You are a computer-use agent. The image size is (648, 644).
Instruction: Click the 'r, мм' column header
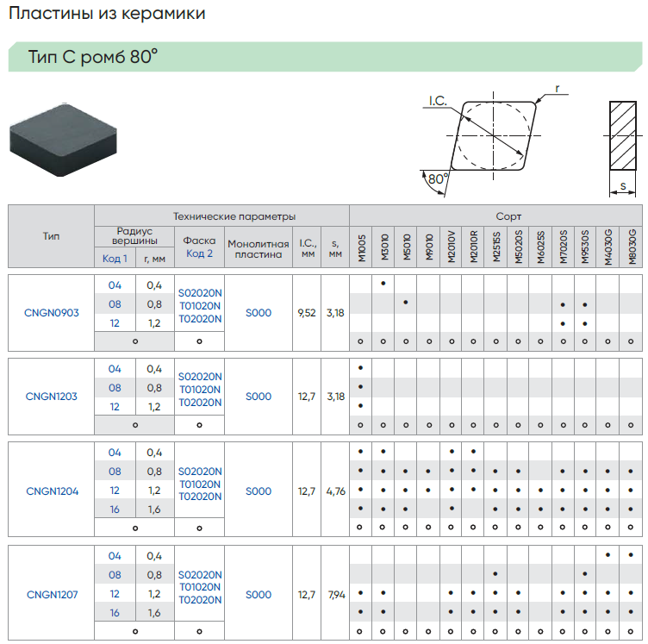pos(154,259)
